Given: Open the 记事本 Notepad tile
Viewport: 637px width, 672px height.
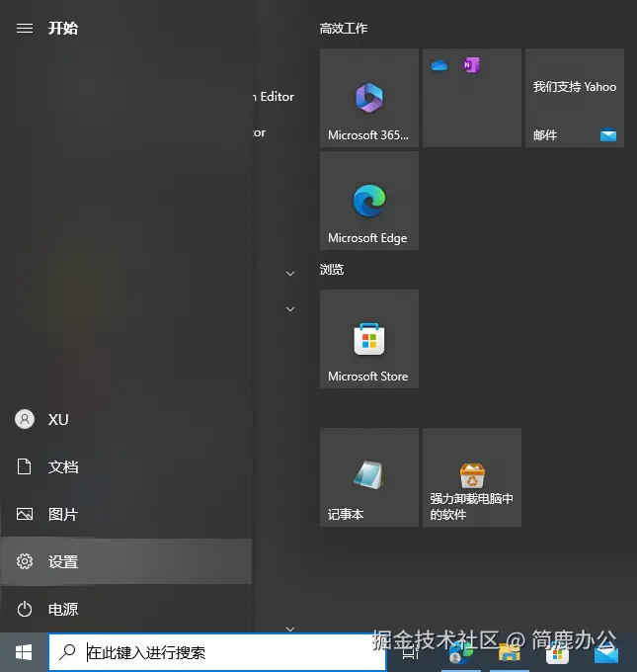Looking at the screenshot, I should (368, 477).
